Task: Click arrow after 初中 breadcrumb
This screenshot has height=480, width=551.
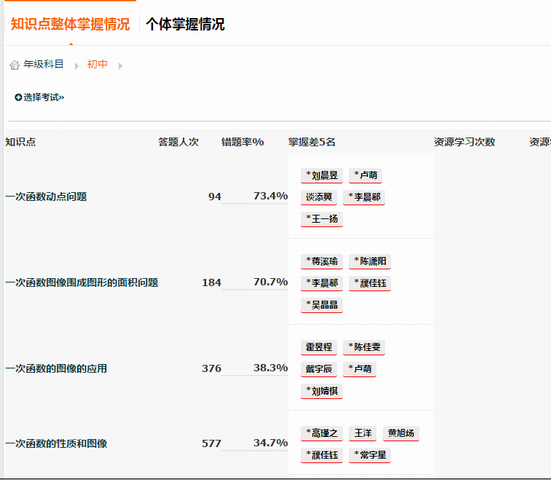Action: 120,66
